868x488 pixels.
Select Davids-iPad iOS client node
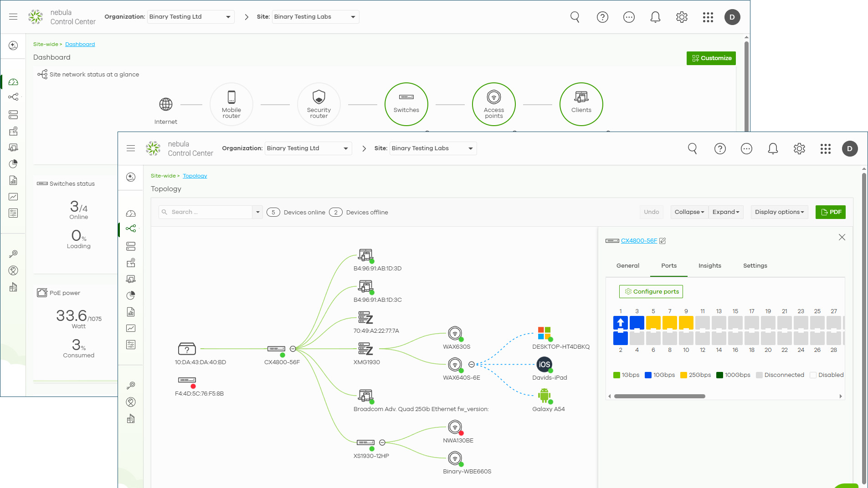pyautogui.click(x=544, y=364)
